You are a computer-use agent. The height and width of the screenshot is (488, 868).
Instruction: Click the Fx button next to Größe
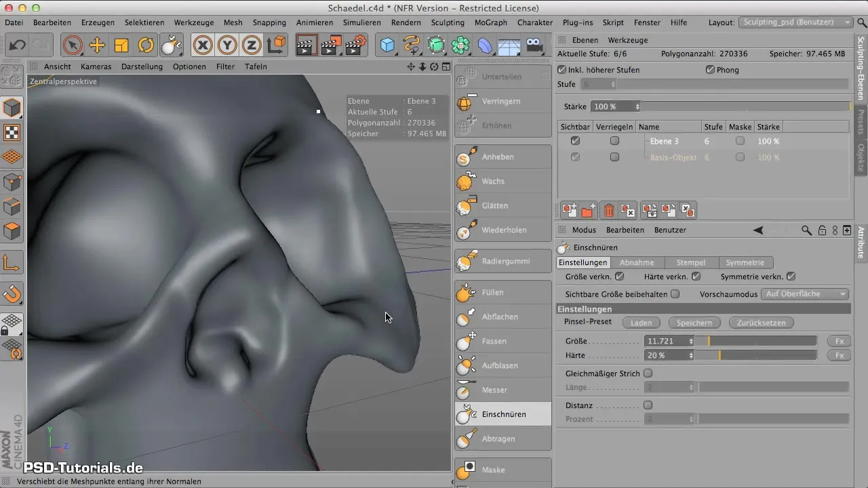tap(839, 341)
